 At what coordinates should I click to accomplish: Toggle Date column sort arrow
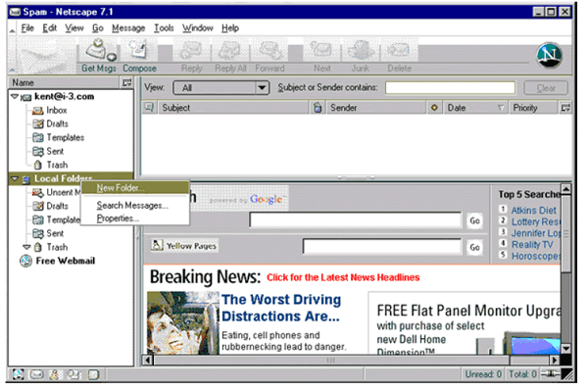click(x=500, y=108)
